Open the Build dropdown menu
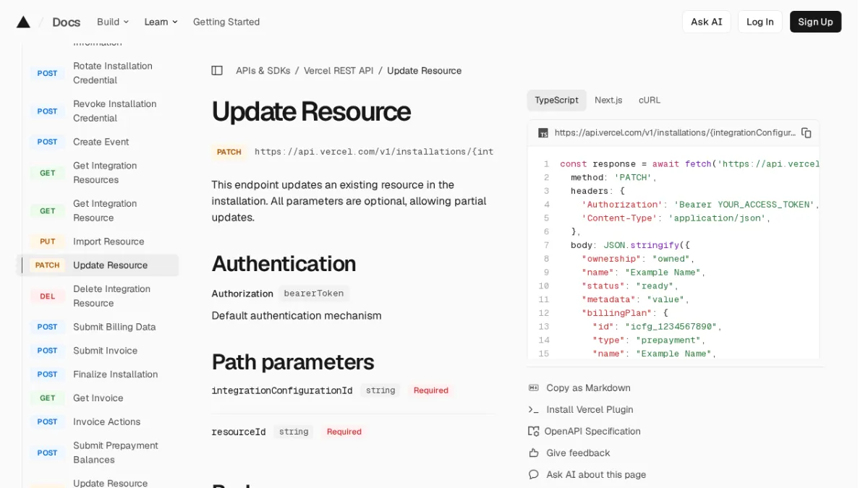The height and width of the screenshot is (488, 868). (x=113, y=22)
